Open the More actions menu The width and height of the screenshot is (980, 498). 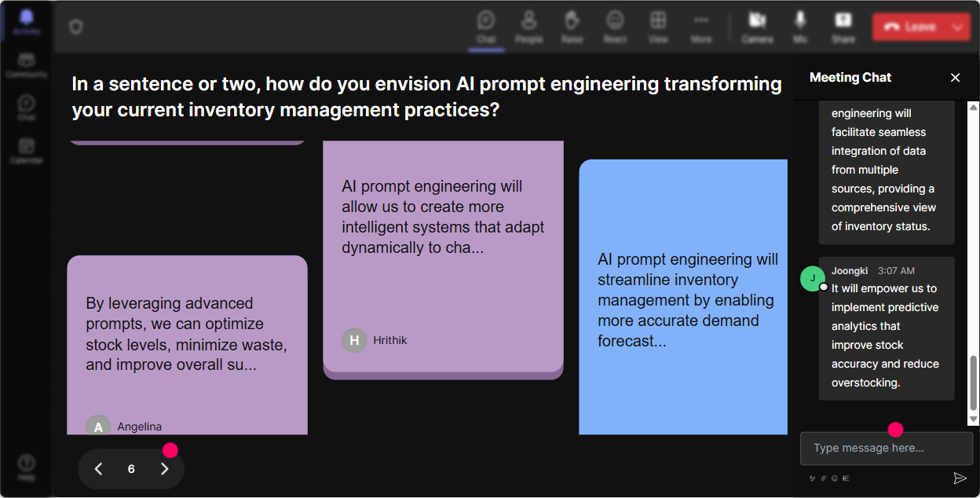(x=701, y=27)
